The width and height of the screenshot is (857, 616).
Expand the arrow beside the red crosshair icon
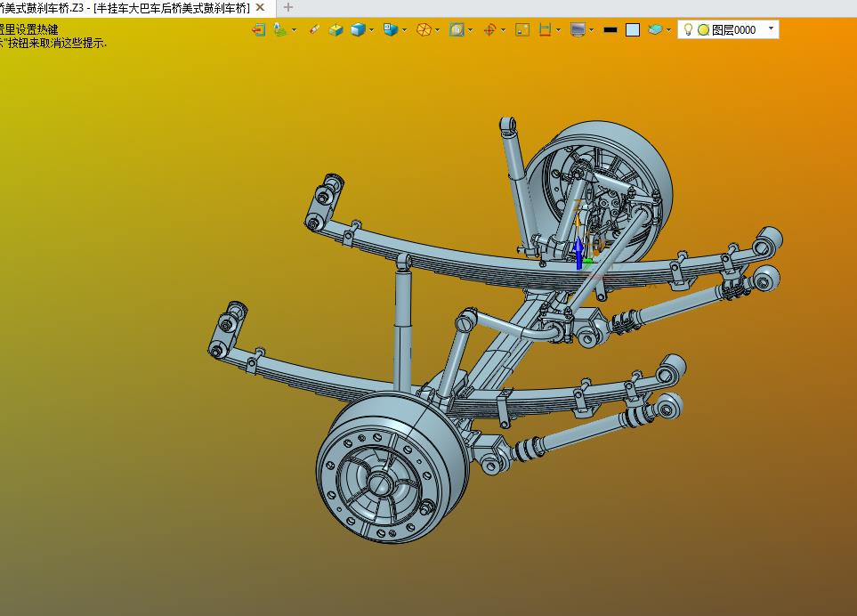pyautogui.click(x=503, y=29)
